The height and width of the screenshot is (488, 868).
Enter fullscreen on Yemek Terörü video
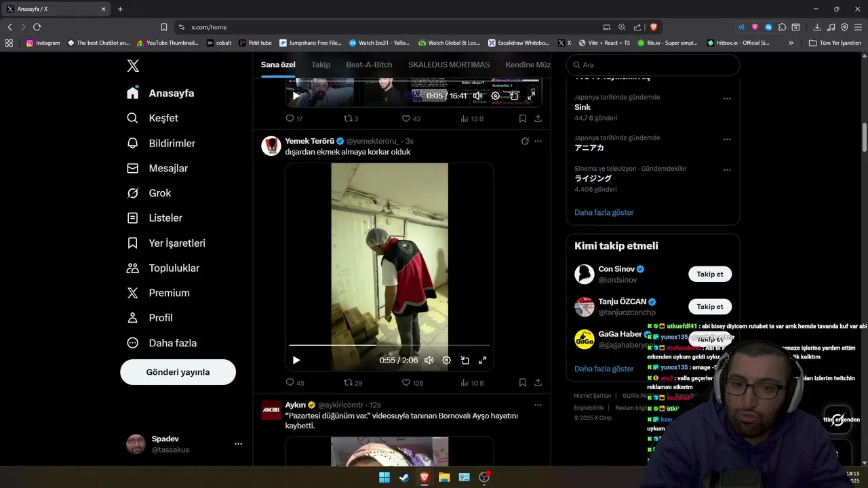482,361
